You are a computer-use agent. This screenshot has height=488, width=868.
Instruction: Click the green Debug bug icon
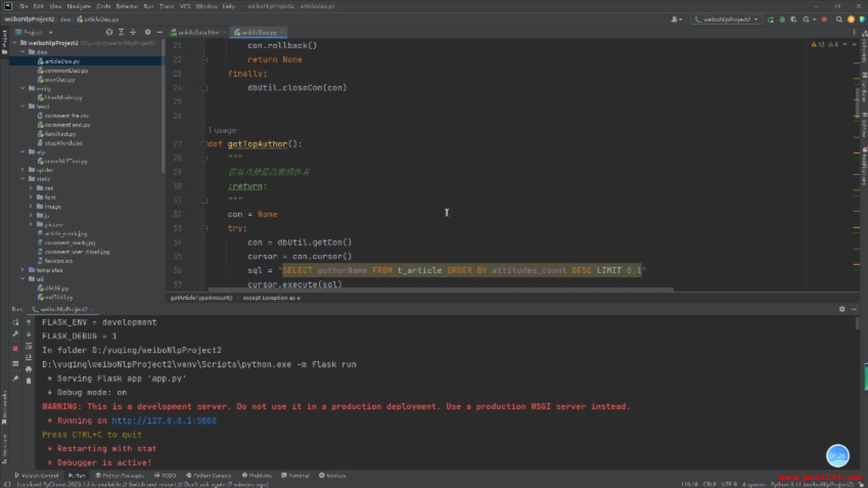pyautogui.click(x=782, y=19)
